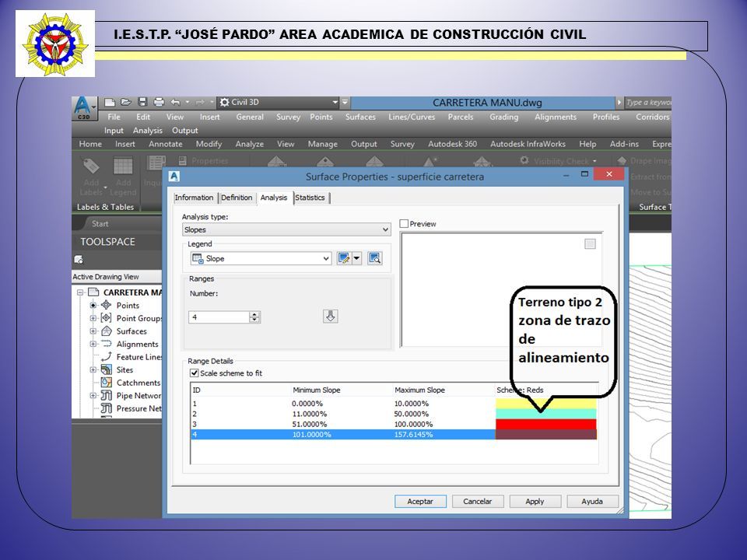Click the small square icon in Preview pane corner

pyautogui.click(x=590, y=243)
